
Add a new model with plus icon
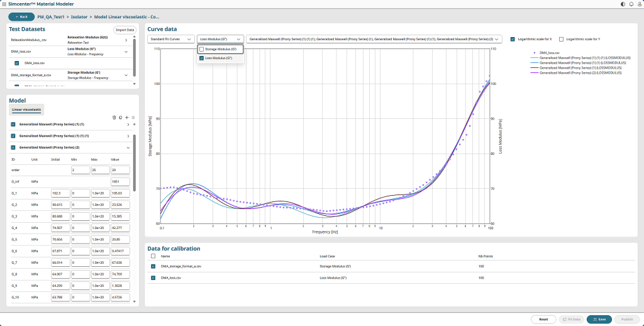click(x=127, y=118)
